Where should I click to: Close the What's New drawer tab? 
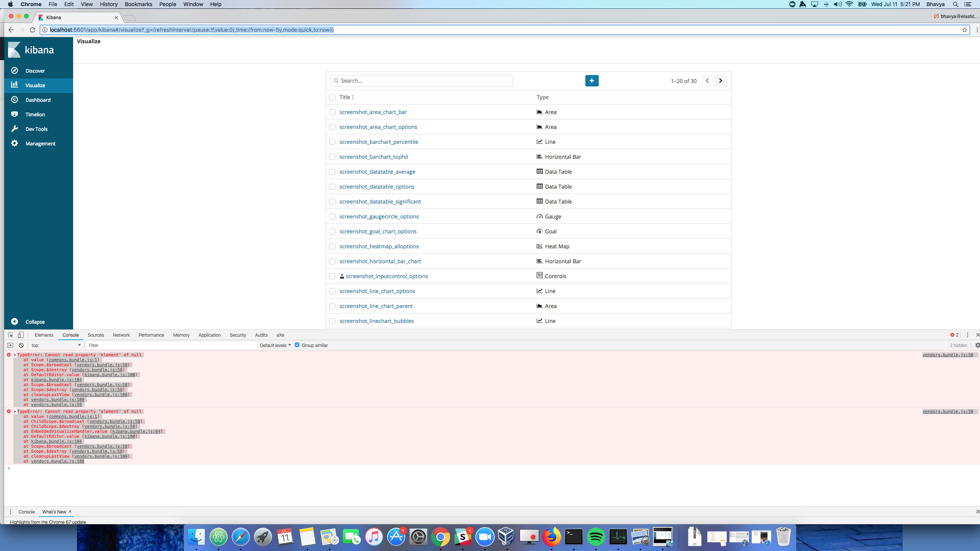tap(70, 512)
